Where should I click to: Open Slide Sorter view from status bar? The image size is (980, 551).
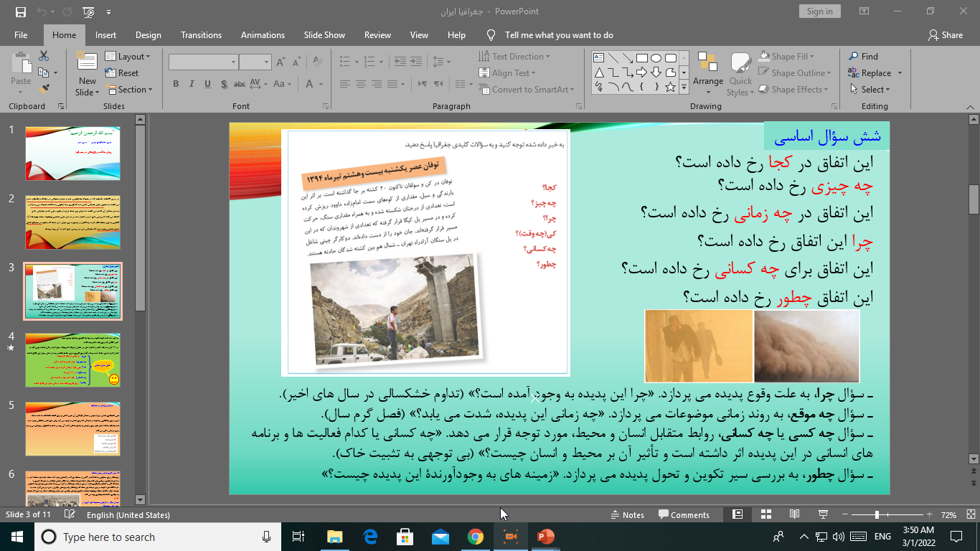tap(765, 514)
